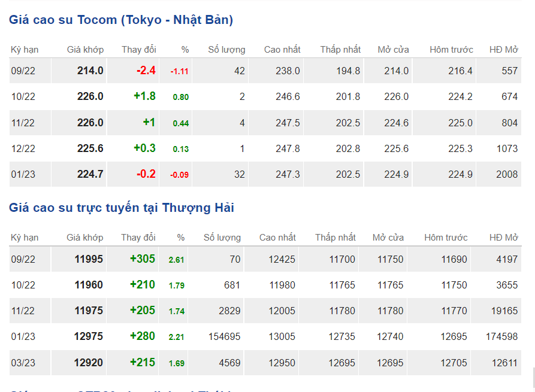Click the 2.61 percent change value
This screenshot has height=392, width=535.
[x=176, y=260]
